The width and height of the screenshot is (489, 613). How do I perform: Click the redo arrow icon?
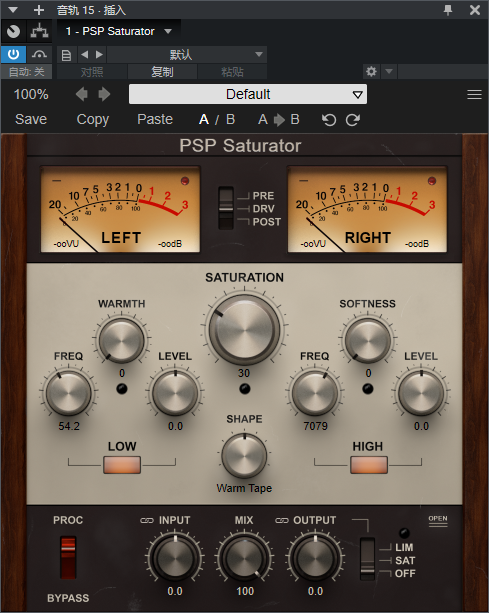click(353, 120)
